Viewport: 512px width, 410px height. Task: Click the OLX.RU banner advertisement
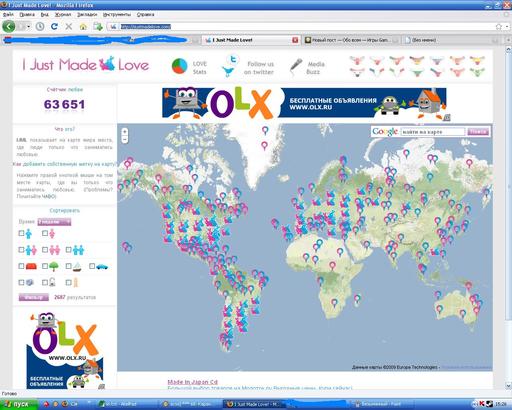(304, 103)
